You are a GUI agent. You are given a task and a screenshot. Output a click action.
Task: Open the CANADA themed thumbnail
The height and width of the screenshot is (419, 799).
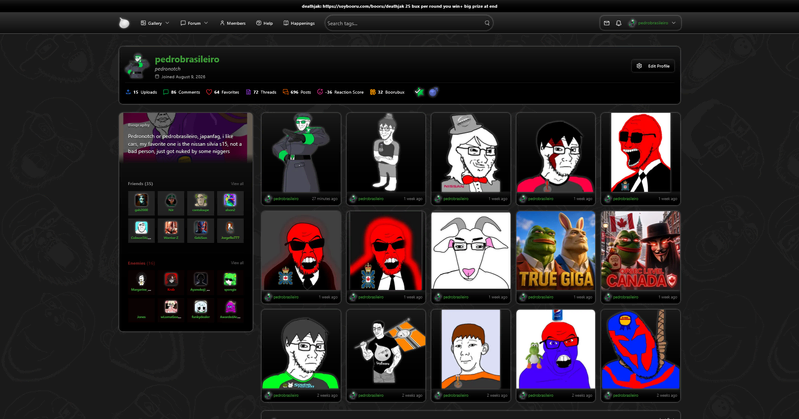coord(641,251)
